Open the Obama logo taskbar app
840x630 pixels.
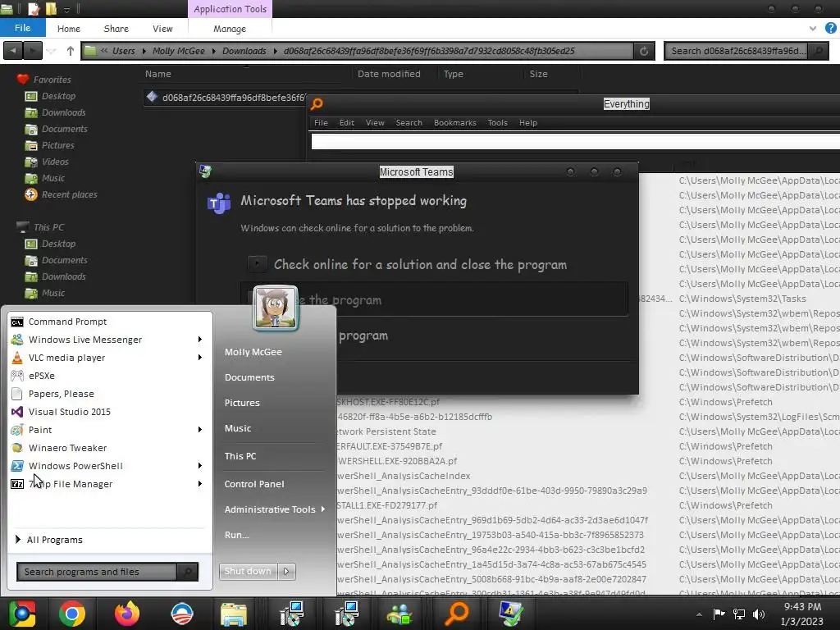click(x=181, y=614)
